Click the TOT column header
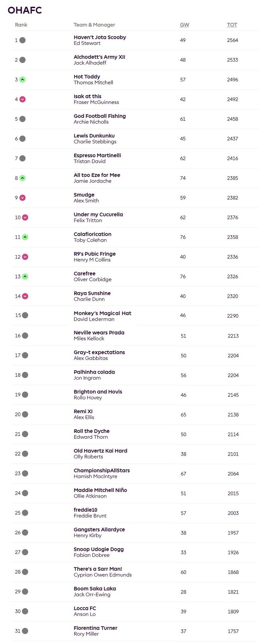The height and width of the screenshot is (644, 268). pos(232,25)
